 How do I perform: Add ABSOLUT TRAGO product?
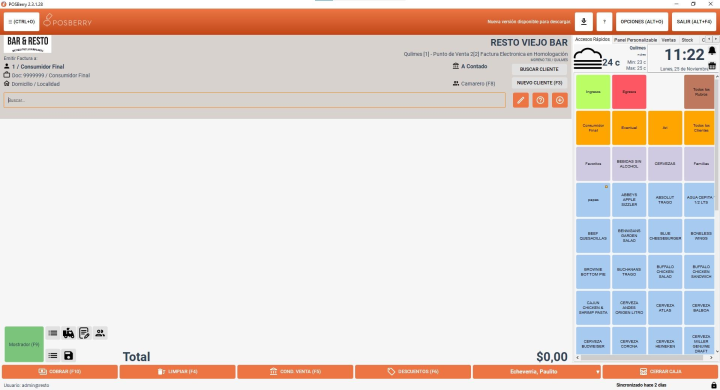point(665,200)
